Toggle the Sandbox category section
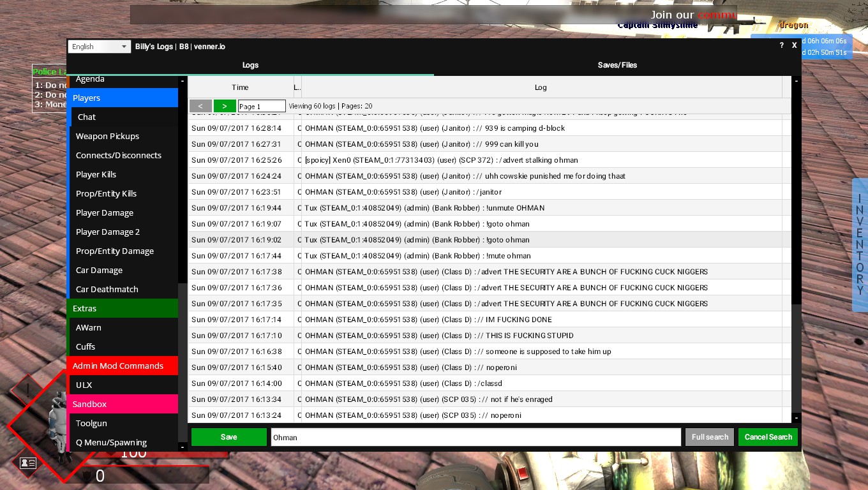 point(123,404)
